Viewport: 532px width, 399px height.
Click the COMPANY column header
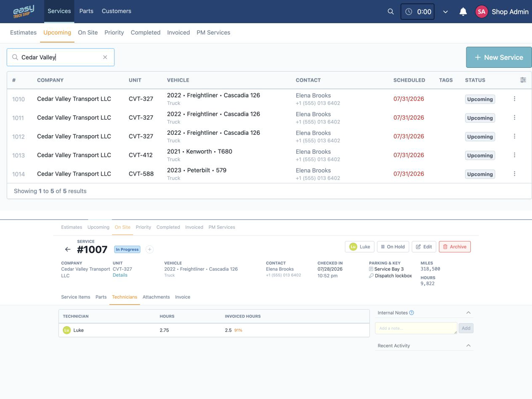pos(50,80)
